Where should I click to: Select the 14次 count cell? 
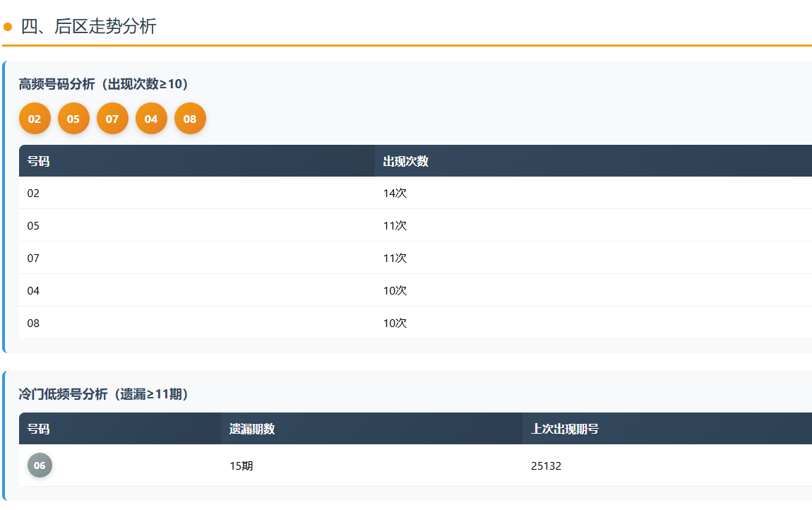click(395, 193)
